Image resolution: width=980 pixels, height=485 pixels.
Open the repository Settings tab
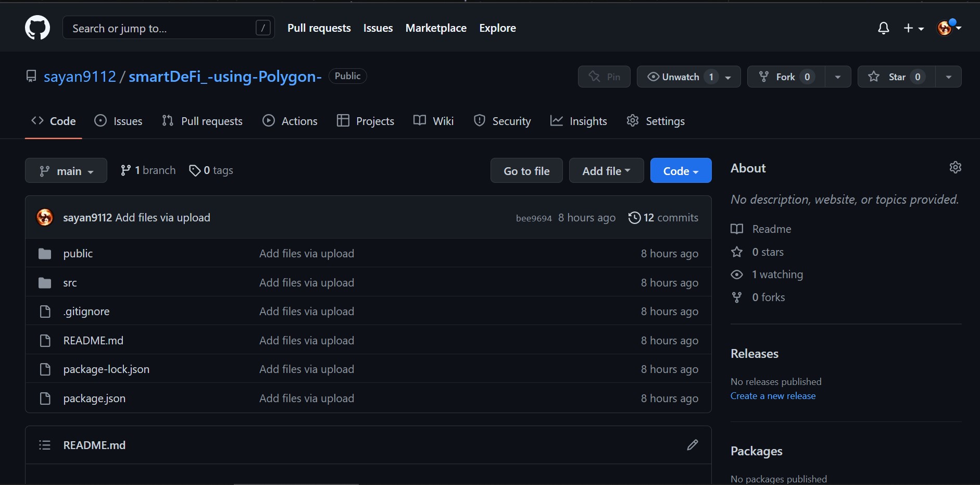coord(656,121)
